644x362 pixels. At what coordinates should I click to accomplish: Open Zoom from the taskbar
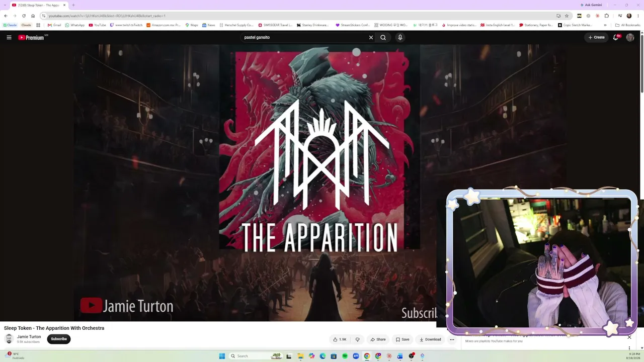pyautogui.click(x=356, y=356)
